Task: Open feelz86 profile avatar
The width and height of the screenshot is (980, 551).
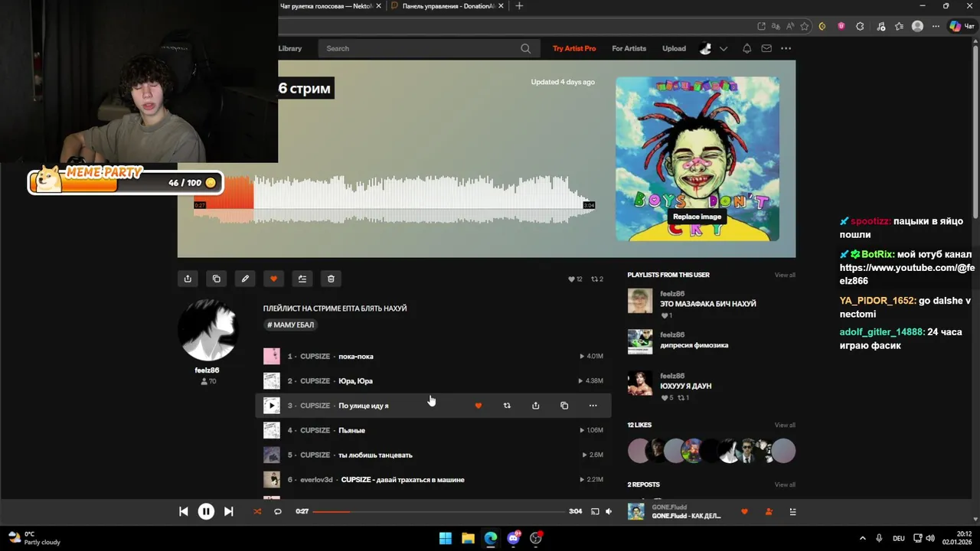Action: 207,331
